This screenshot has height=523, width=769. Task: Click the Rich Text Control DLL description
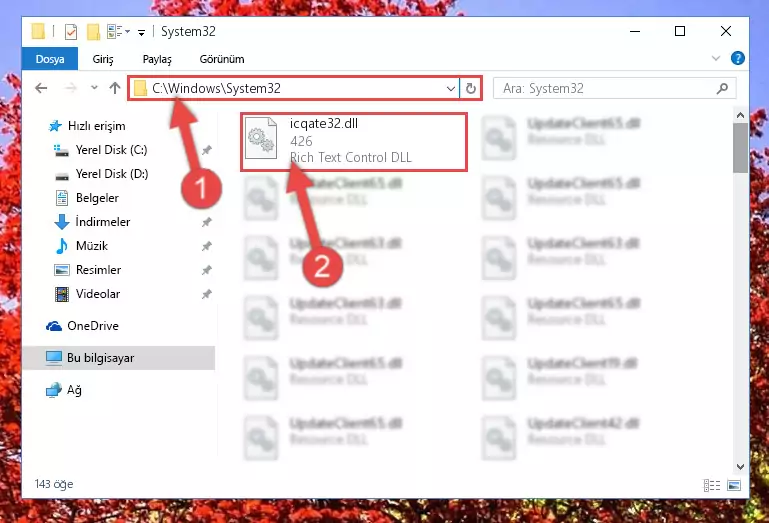pos(351,157)
